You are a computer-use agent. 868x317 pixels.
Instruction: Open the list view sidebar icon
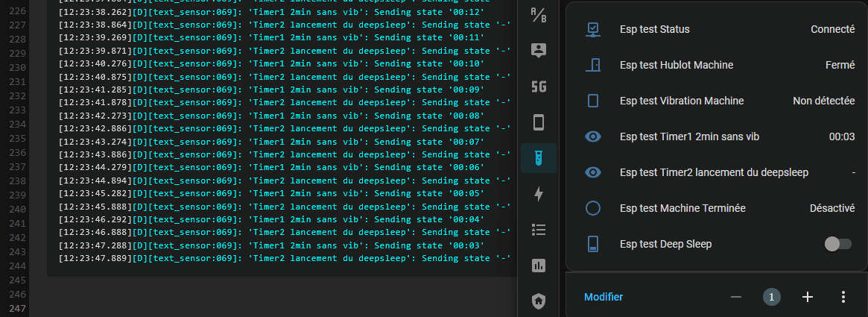(539, 229)
